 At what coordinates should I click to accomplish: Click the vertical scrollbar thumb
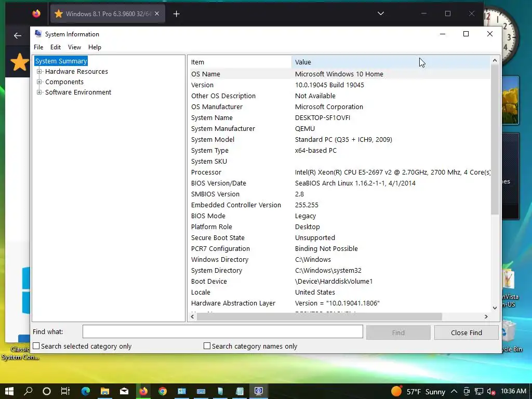pyautogui.click(x=495, y=140)
